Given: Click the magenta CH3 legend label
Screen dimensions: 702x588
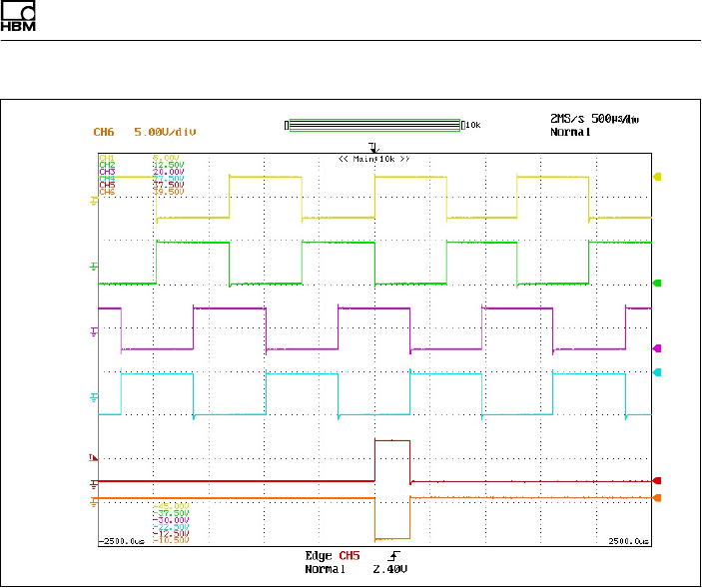Looking at the screenshot, I should coord(107,172).
